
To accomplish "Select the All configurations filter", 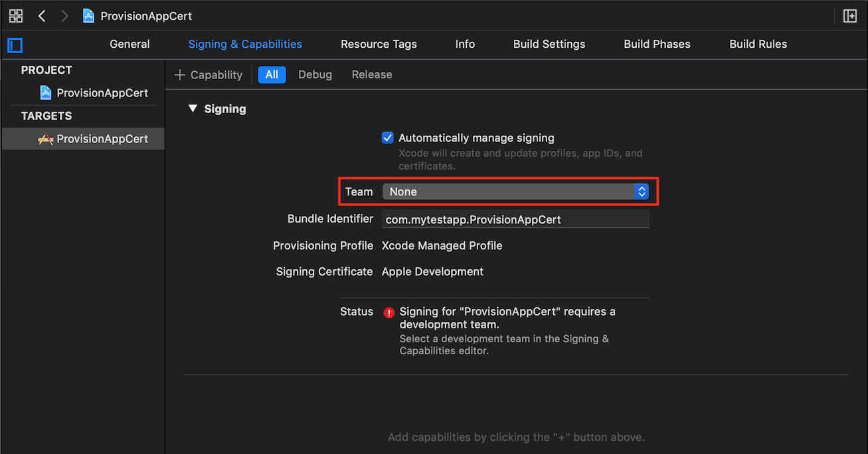I will pyautogui.click(x=272, y=75).
